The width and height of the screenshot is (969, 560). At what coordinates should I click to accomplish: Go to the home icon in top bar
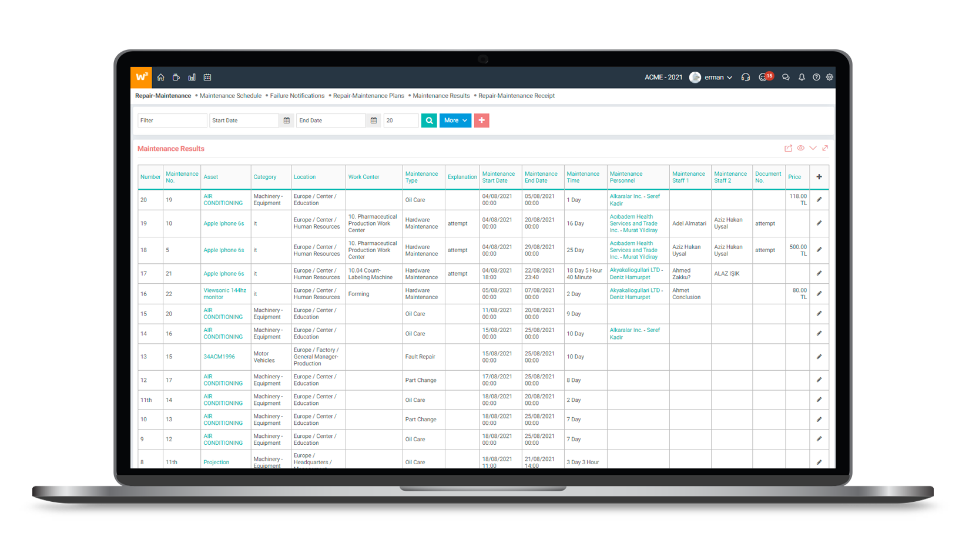click(160, 78)
